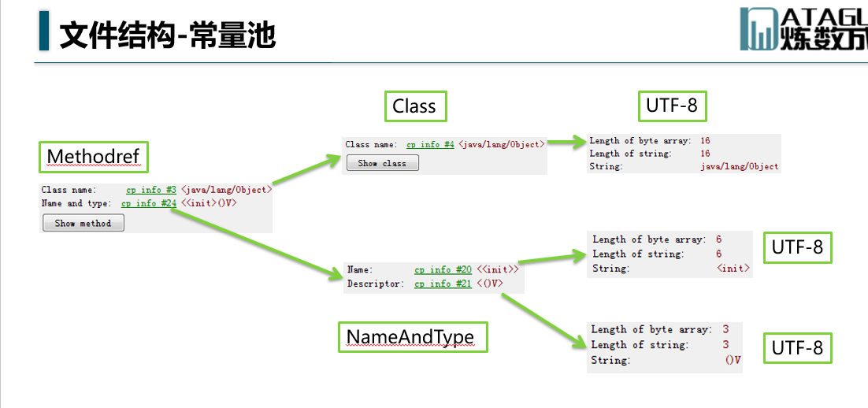Screen dimensions: 868x408
Task: Click the <<init>> value beside cp_info #20
Action: click(498, 269)
